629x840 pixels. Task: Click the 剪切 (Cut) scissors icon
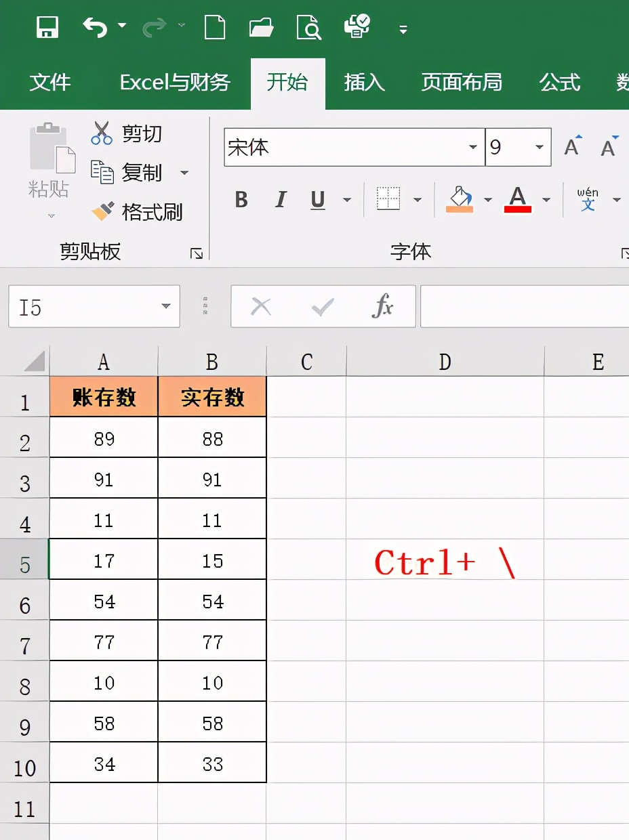pyautogui.click(x=102, y=133)
